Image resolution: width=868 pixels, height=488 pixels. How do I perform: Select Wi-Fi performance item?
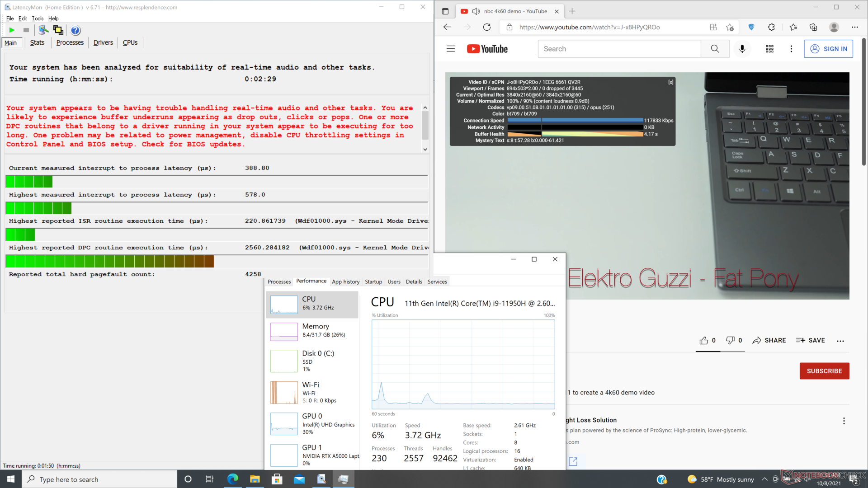[312, 392]
